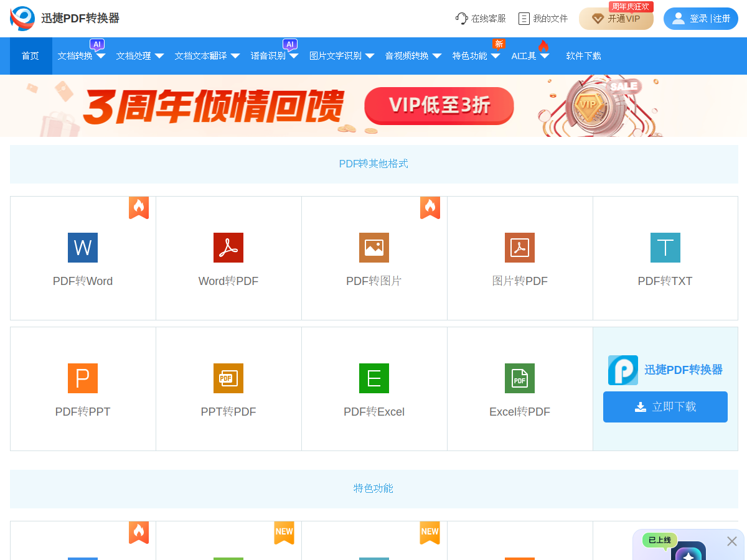747x560 pixels.
Task: Click the PDF转TXT label text
Action: (x=665, y=281)
